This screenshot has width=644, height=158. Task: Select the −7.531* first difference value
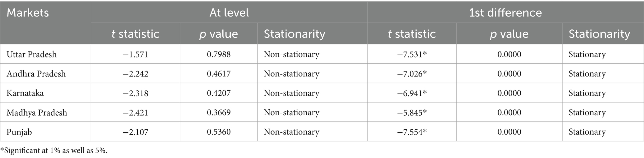(412, 54)
